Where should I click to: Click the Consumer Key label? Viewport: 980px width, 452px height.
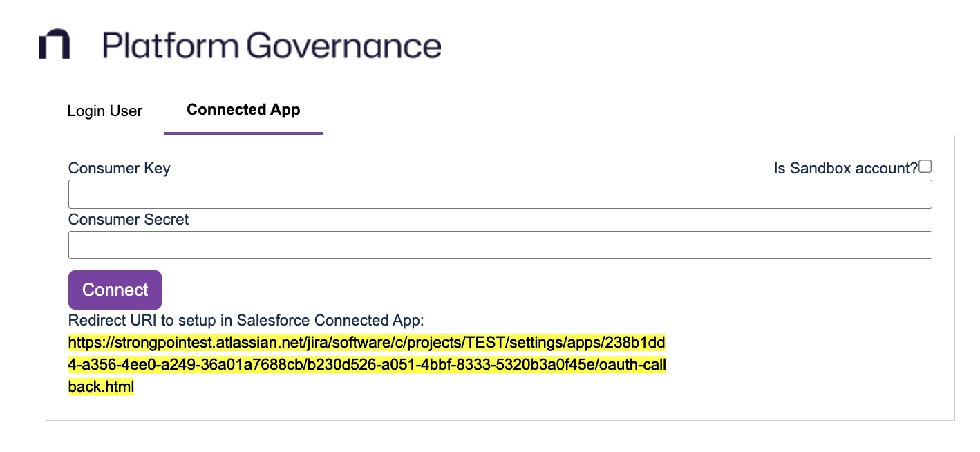[119, 168]
